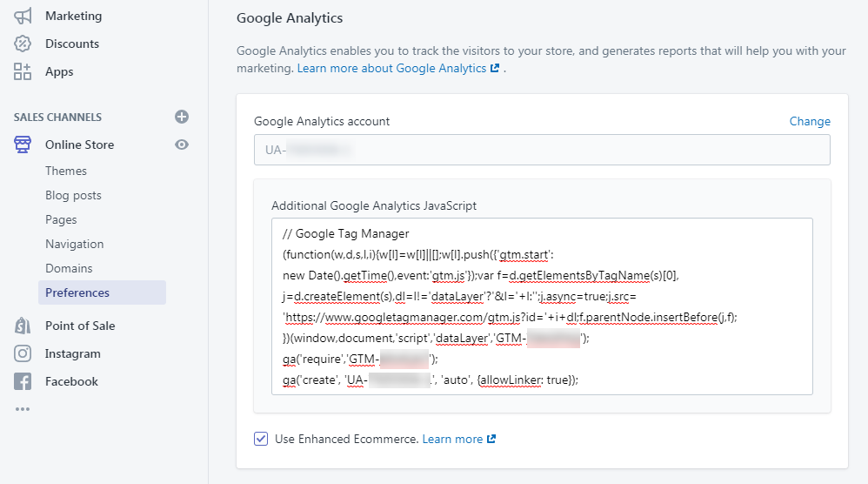Open Online Store channel

80,145
